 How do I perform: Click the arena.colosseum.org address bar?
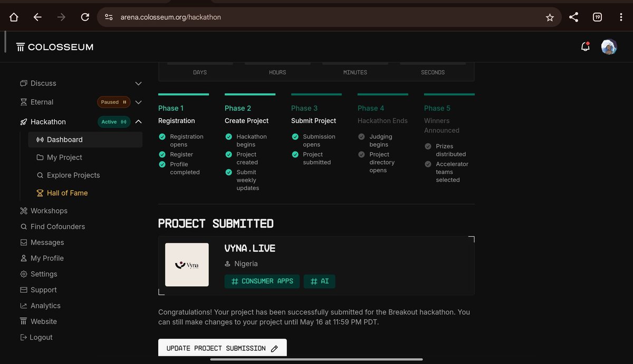[x=329, y=17]
